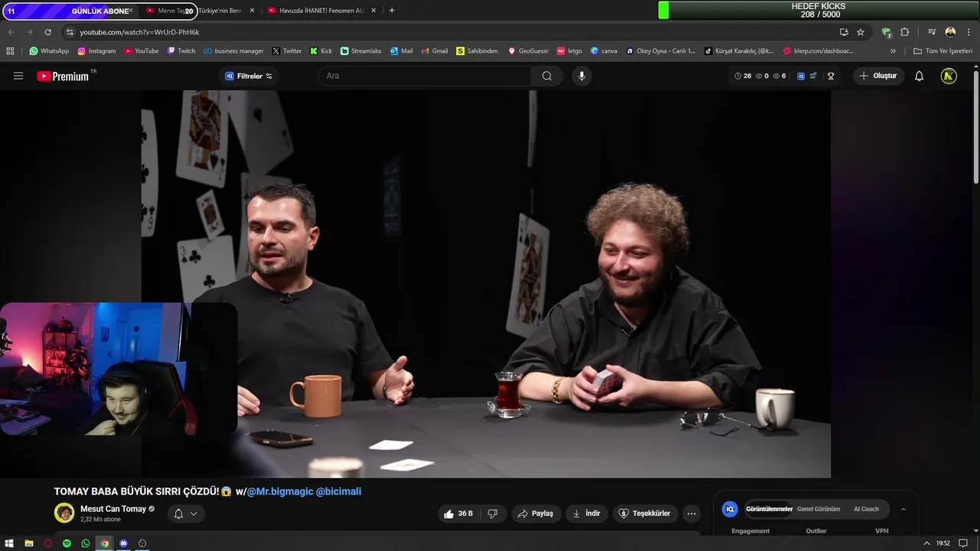The image size is (980, 551).
Task: Open WhatsApp bookmark
Action: 49,51
